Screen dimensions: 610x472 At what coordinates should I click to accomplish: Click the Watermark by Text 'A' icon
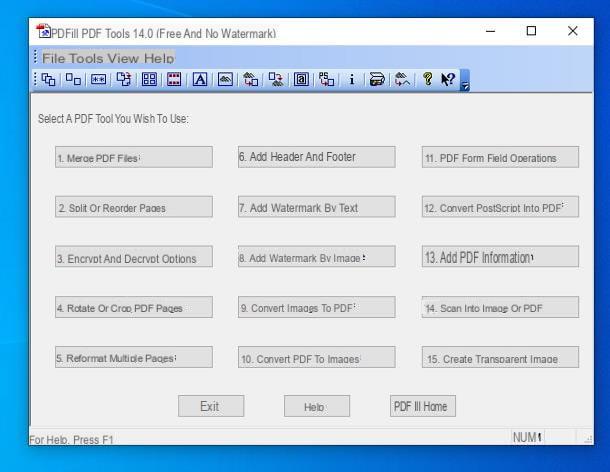click(200, 79)
